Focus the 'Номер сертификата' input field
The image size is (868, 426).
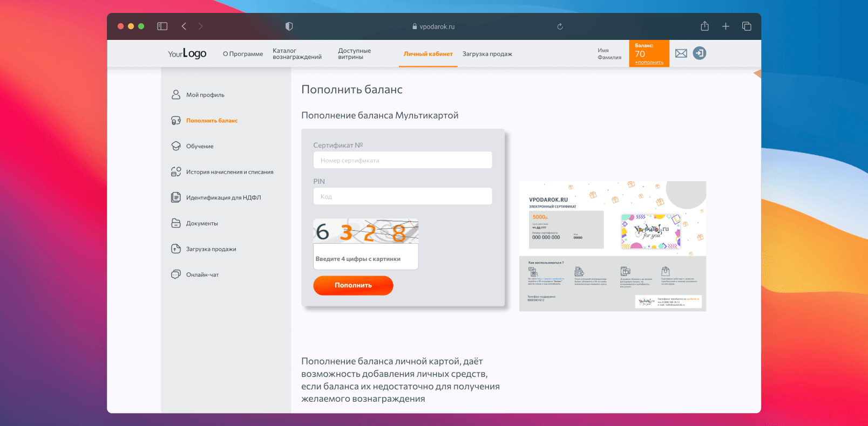tap(403, 160)
